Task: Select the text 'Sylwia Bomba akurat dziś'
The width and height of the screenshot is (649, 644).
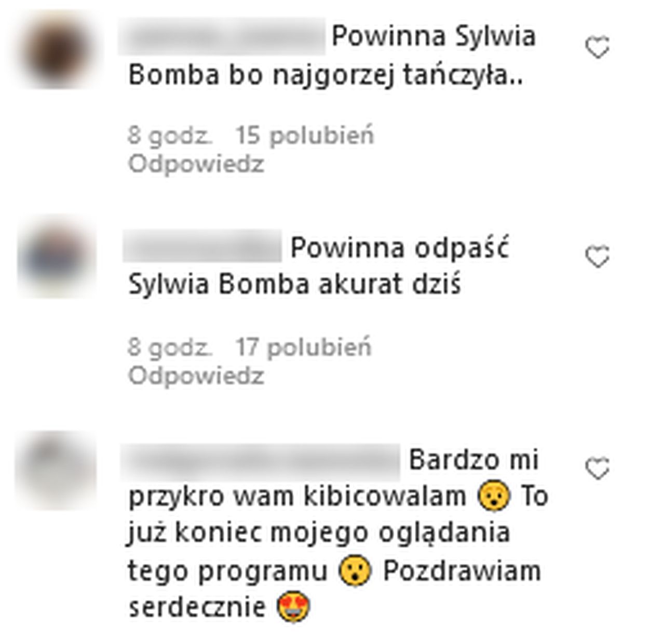Action: pyautogui.click(x=294, y=285)
